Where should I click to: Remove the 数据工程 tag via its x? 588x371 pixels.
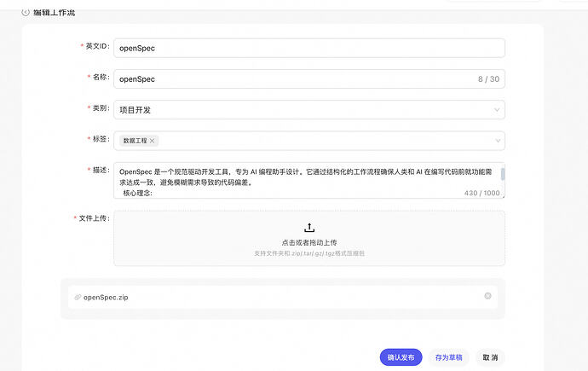click(x=153, y=141)
